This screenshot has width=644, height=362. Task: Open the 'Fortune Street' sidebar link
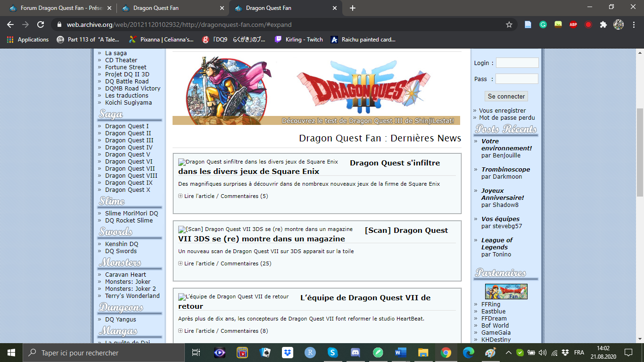point(126,67)
